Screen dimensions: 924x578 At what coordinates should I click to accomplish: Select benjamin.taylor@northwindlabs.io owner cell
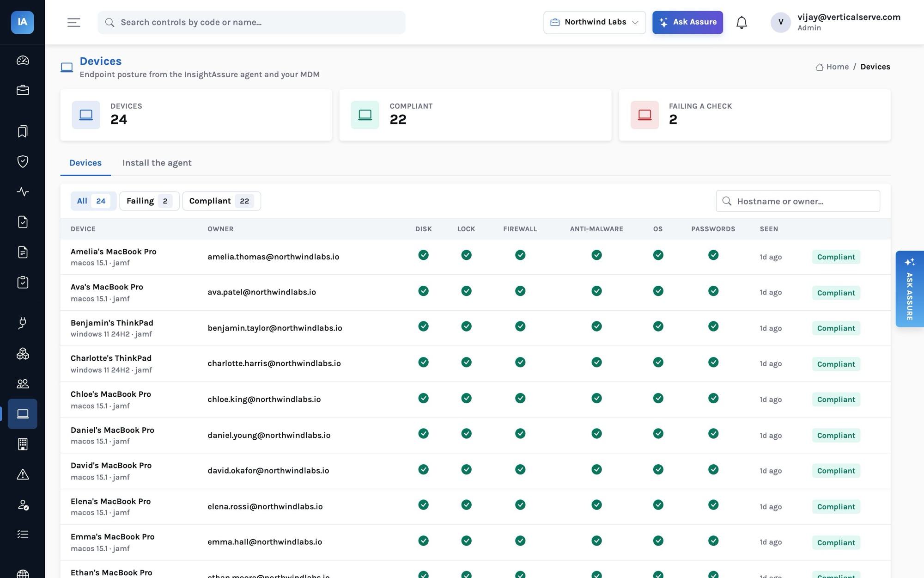pyautogui.click(x=275, y=328)
